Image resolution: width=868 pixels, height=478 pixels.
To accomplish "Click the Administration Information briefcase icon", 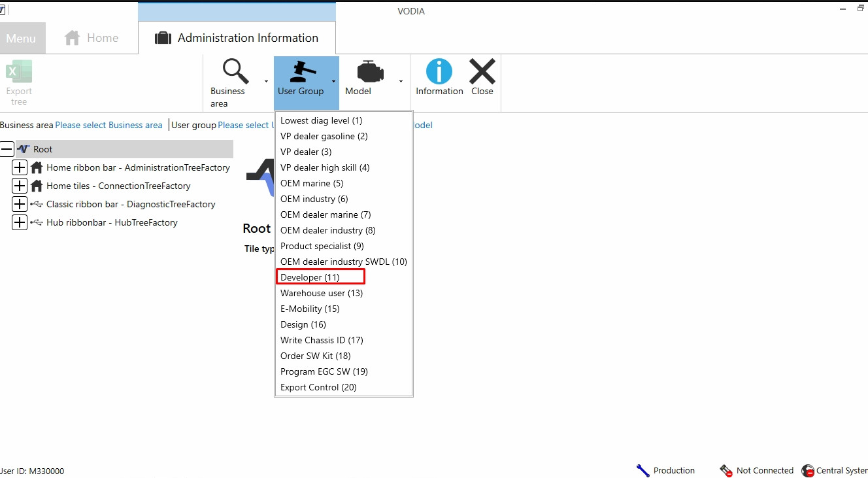I will tap(163, 38).
